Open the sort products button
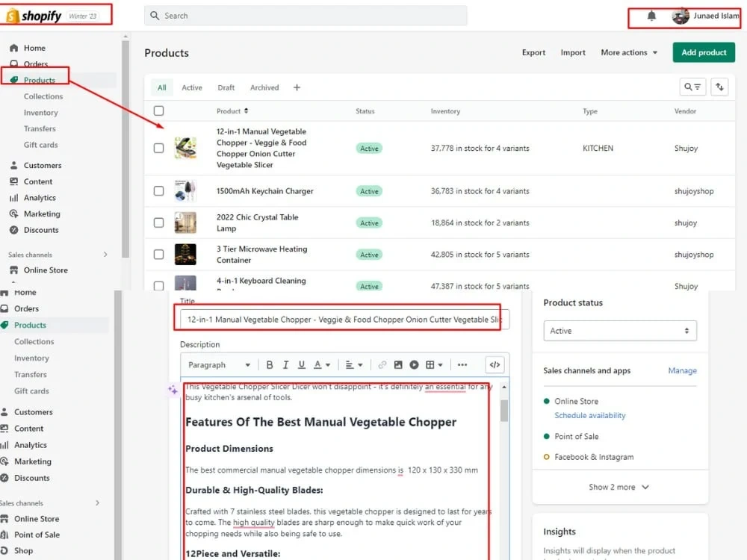 pyautogui.click(x=719, y=87)
